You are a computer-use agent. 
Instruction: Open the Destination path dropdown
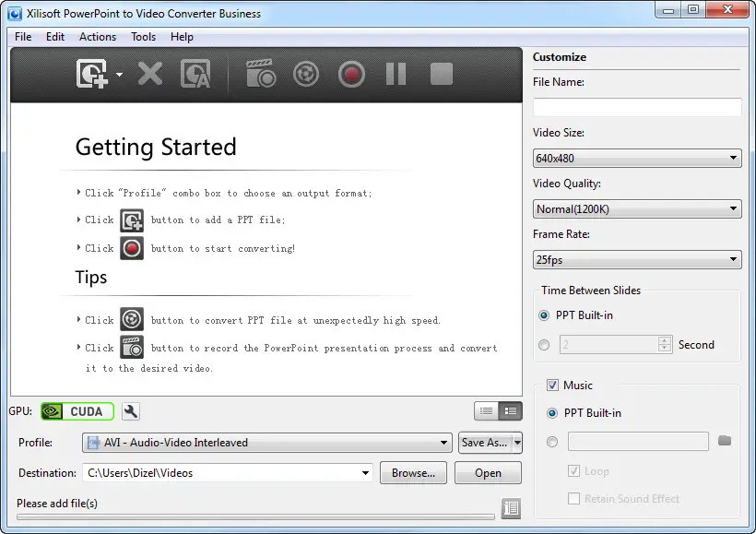(x=365, y=473)
